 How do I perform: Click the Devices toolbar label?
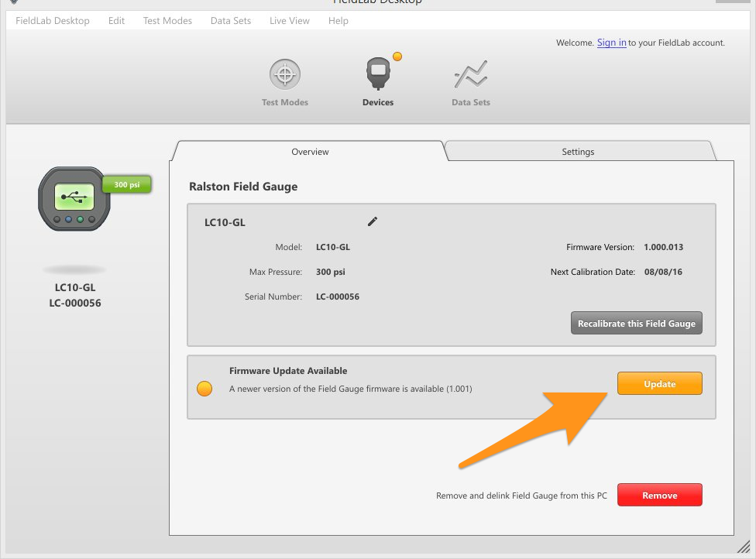coord(378,102)
